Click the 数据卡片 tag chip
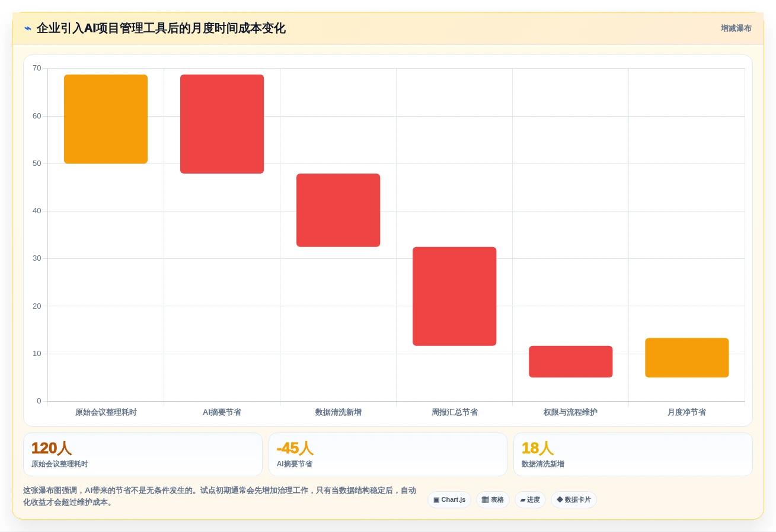 [574, 500]
